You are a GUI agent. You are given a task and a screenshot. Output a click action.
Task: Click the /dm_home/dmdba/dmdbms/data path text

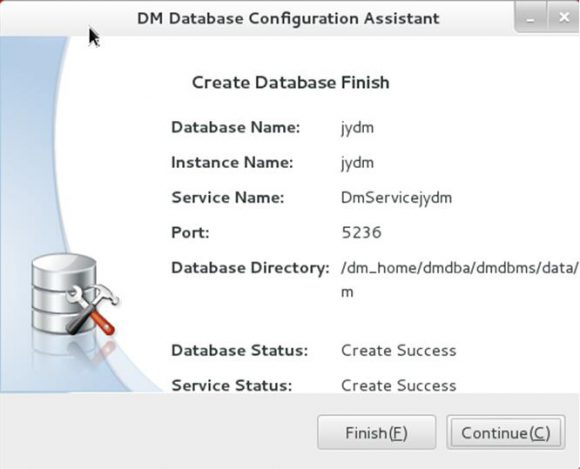tap(460, 268)
